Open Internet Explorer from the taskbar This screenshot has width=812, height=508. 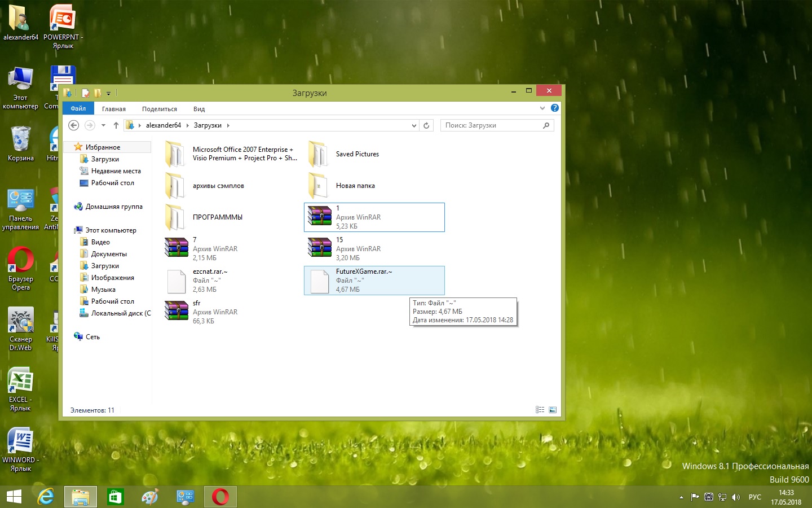point(46,497)
